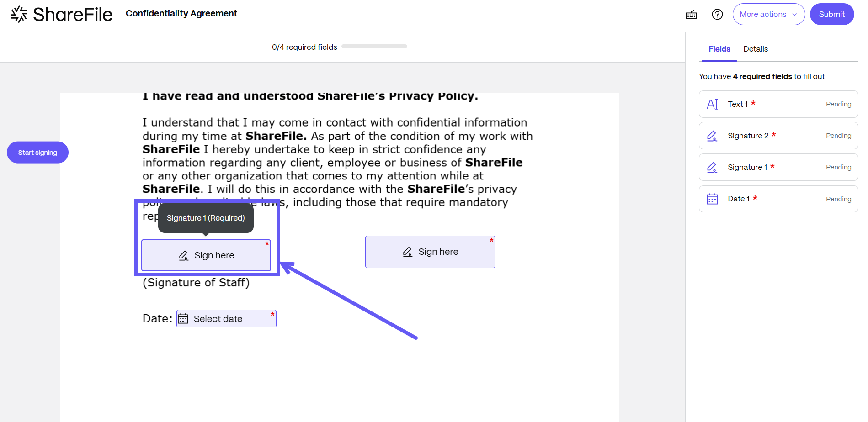
Task: Click the '(Signature of Staff)' caption
Action: (x=196, y=283)
